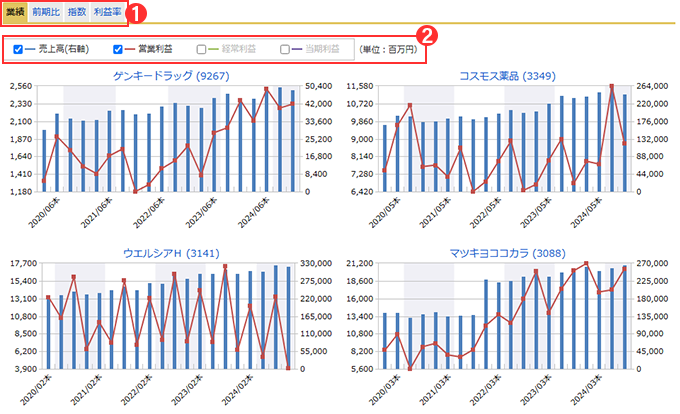Click 270,000 axis value on マツキヨココカラ chart
Viewport: 680px width, 414px height.
(x=653, y=264)
